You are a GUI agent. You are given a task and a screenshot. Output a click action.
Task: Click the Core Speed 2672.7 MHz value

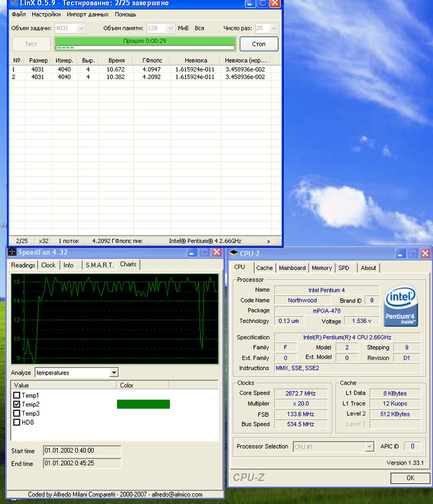[300, 394]
